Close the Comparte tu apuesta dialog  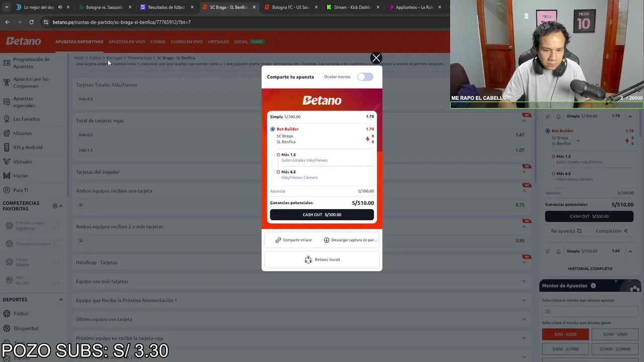click(x=376, y=58)
